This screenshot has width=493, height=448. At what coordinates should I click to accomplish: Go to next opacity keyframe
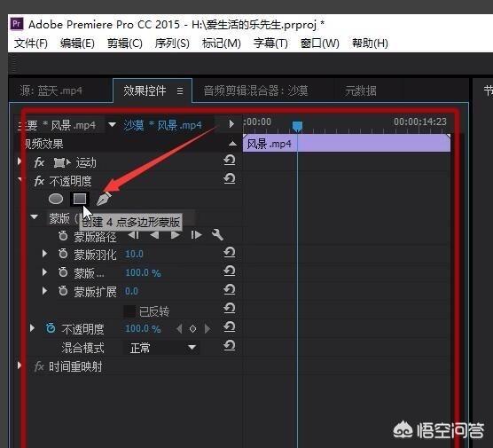point(207,329)
